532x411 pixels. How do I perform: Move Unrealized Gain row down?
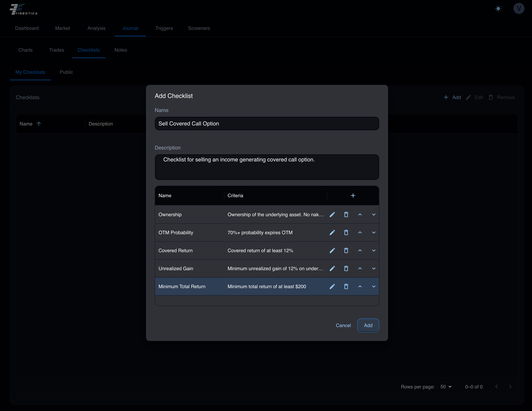(x=374, y=268)
